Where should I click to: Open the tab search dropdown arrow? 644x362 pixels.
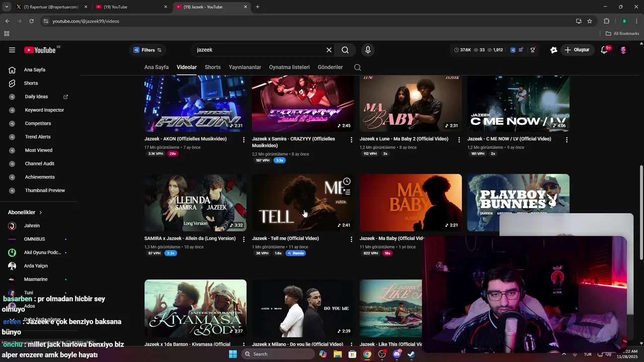click(7, 7)
